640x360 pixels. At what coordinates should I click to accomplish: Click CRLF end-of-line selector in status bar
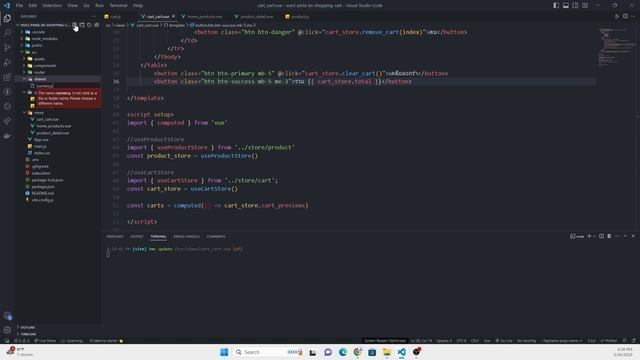475,340
